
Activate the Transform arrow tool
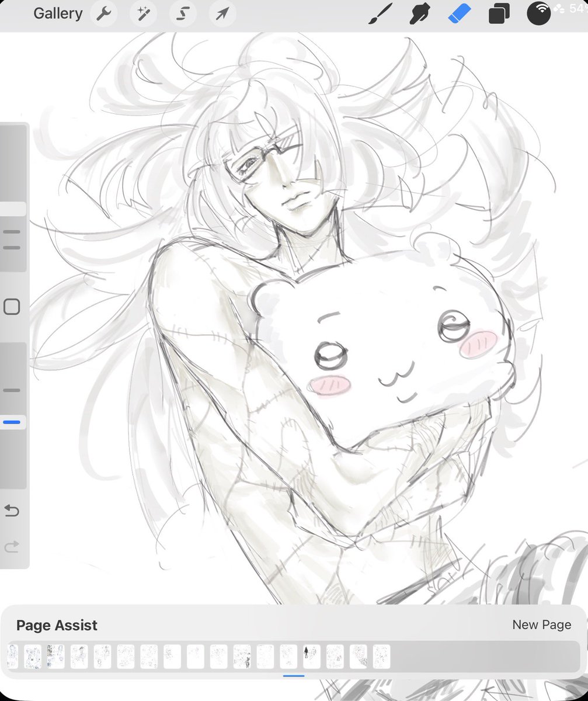222,14
